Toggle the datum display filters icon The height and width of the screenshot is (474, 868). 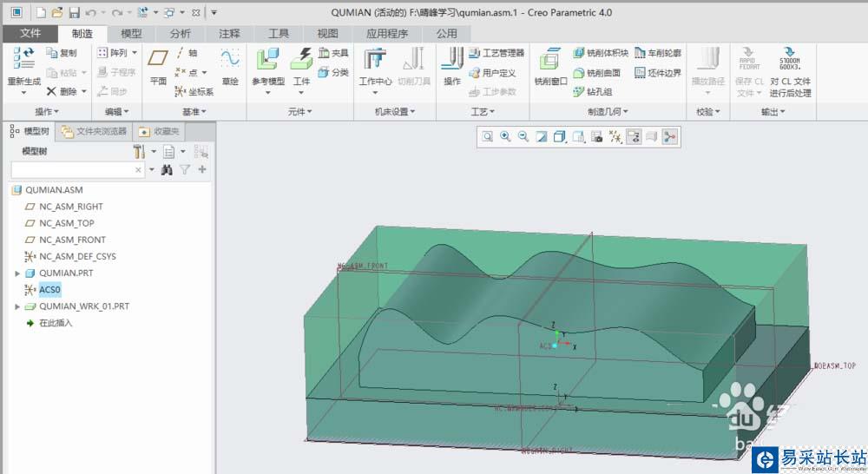coord(615,136)
